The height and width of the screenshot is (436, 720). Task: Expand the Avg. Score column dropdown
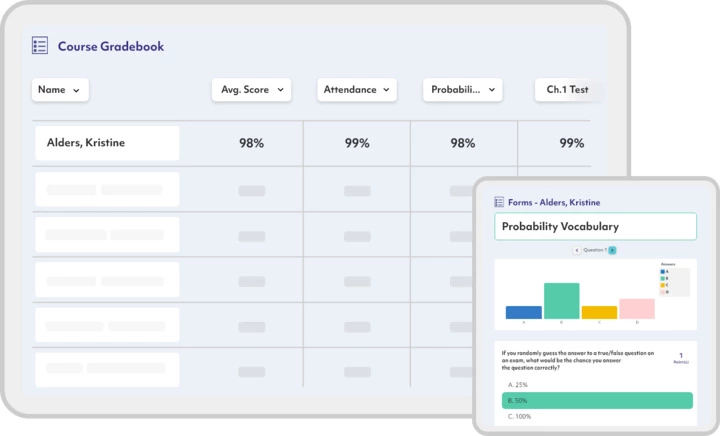[251, 90]
